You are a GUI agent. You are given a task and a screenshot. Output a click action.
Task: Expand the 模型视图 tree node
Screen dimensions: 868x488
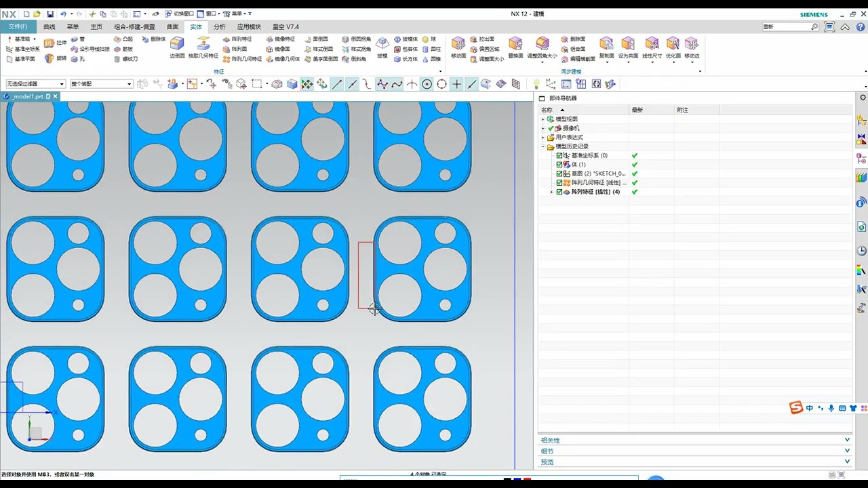(x=542, y=119)
